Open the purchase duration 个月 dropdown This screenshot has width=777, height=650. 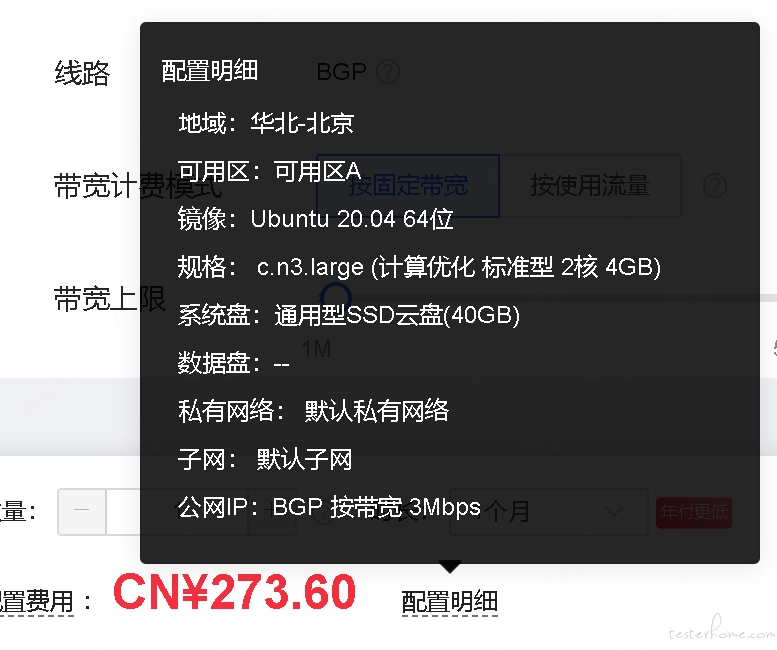click(x=549, y=511)
